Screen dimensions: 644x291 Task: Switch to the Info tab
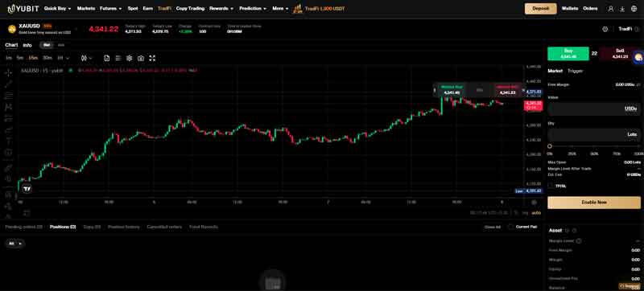pos(27,45)
